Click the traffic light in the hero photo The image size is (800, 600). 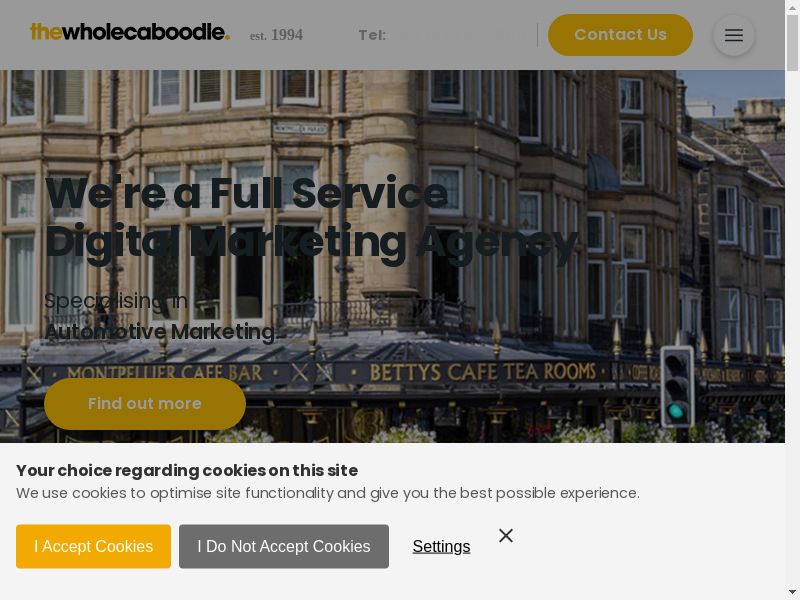677,386
